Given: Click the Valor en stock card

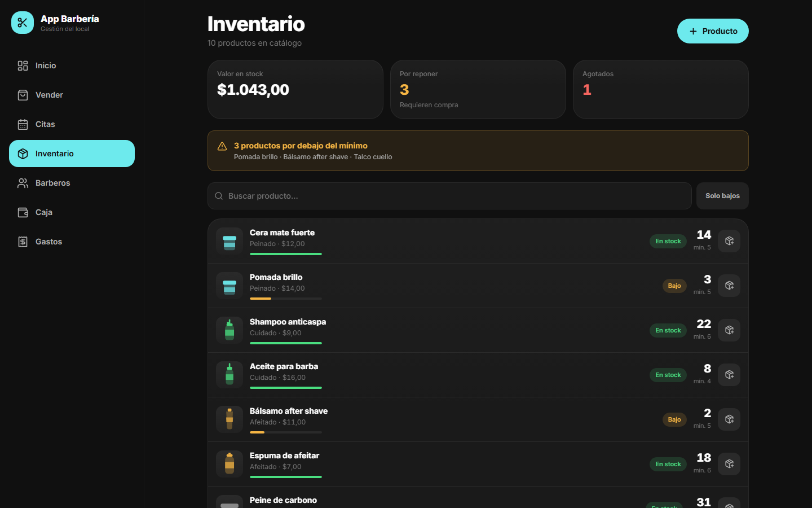Looking at the screenshot, I should tap(295, 89).
